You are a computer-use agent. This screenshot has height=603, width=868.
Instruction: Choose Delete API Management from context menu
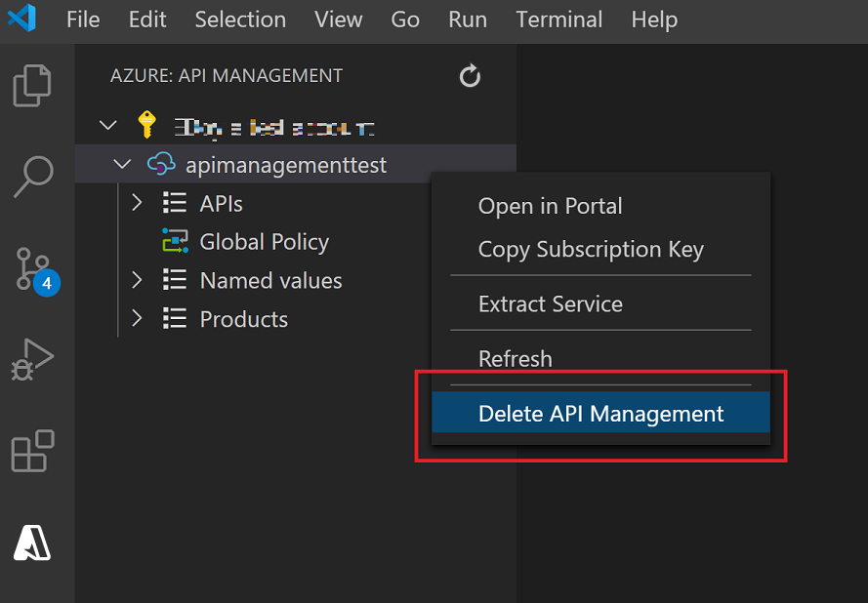click(x=600, y=414)
